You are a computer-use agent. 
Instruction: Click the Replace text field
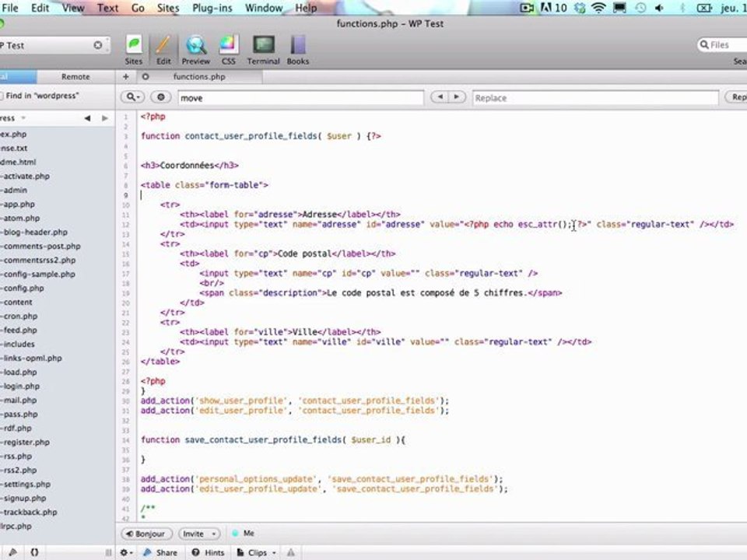(595, 98)
